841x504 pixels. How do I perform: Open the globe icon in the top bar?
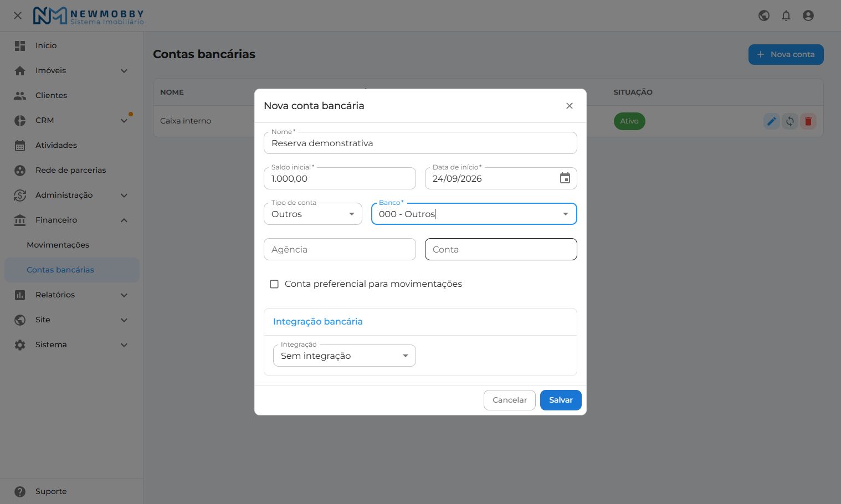click(x=764, y=16)
